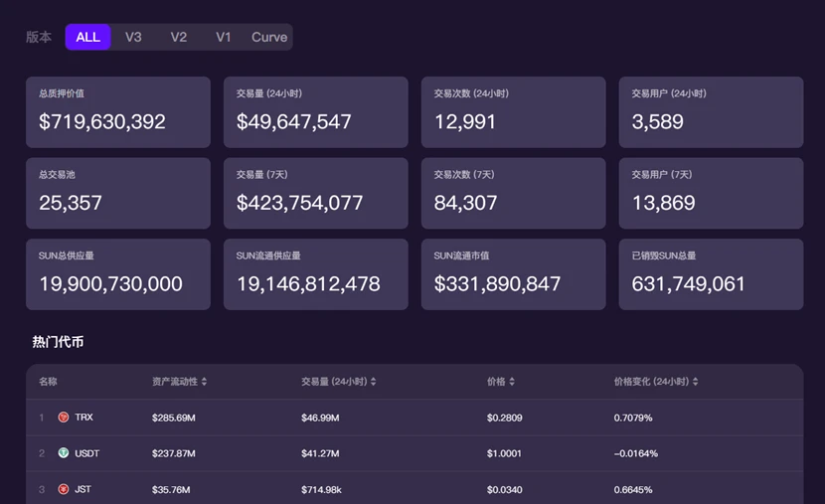Switch to the V3 version tab
Image resolution: width=825 pixels, height=504 pixels.
point(133,37)
